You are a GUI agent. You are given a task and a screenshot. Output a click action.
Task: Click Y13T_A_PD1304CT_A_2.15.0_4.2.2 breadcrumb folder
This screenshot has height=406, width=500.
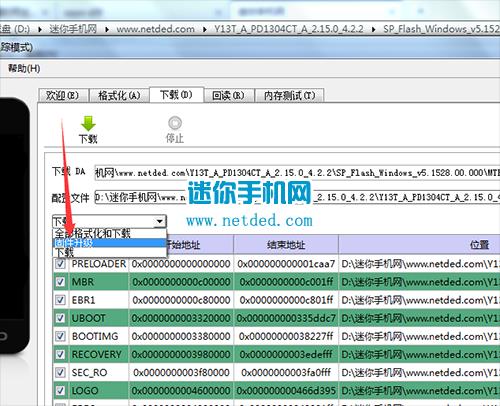(x=289, y=29)
